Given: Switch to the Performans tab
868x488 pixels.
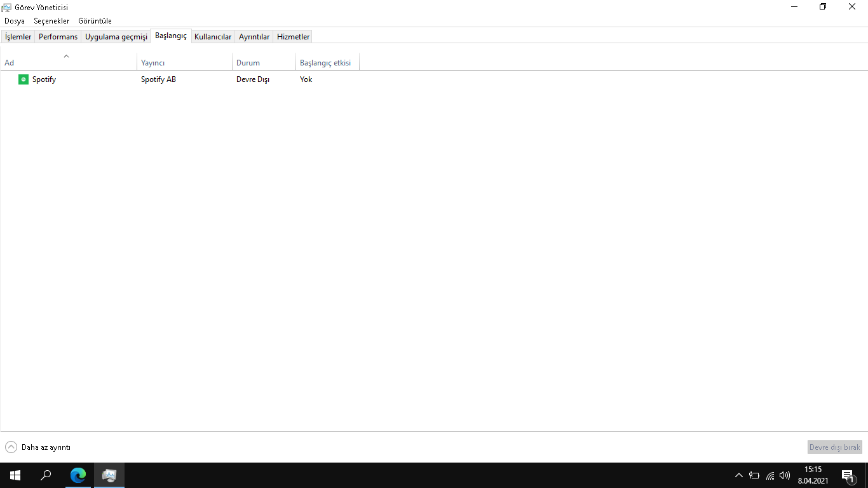Looking at the screenshot, I should click(58, 37).
